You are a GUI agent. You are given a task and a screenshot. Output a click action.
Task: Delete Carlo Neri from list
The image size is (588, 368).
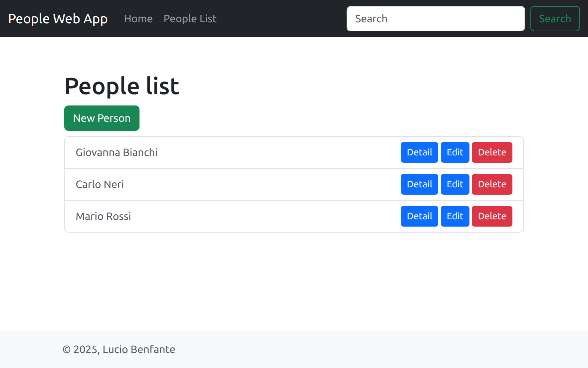tap(492, 184)
